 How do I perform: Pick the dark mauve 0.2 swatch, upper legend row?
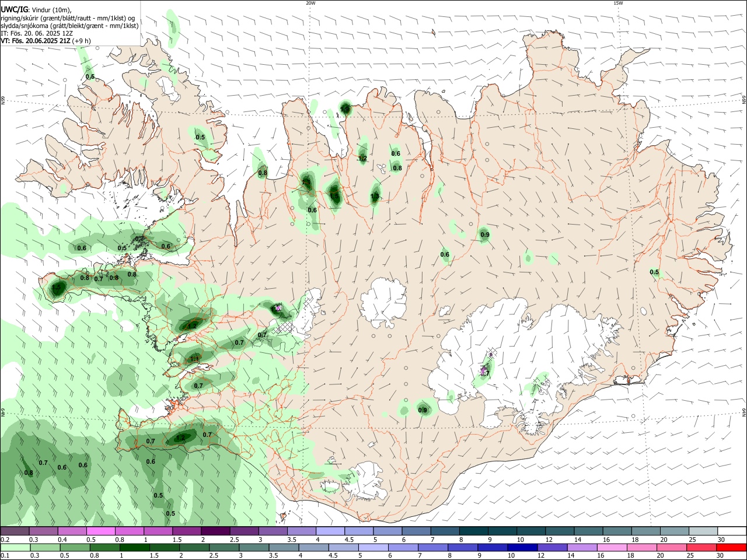pyautogui.click(x=15, y=531)
